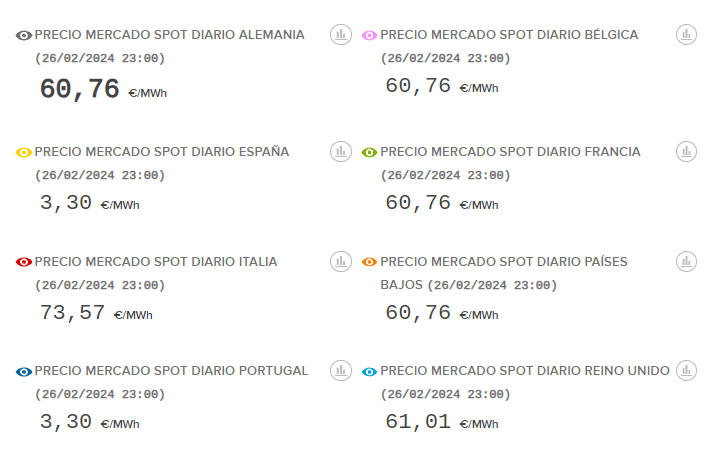This screenshot has width=715, height=449.
Task: Open chart icon for España spot price
Action: tap(341, 152)
